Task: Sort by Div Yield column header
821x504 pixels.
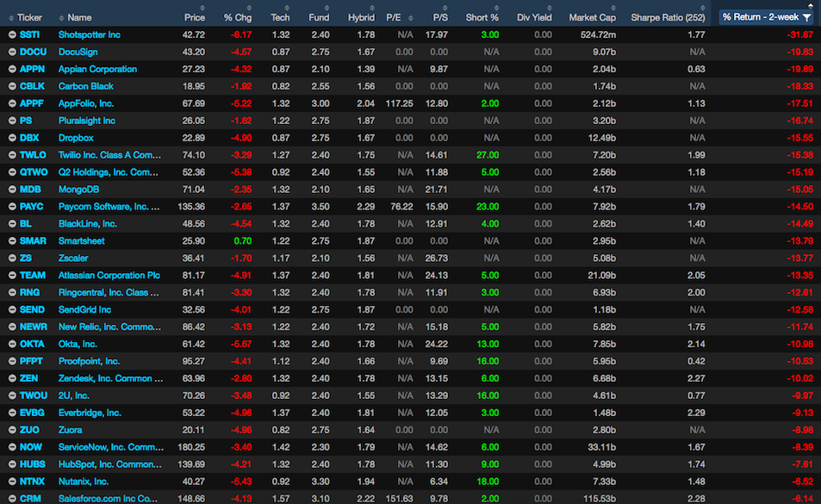Action: [x=534, y=18]
